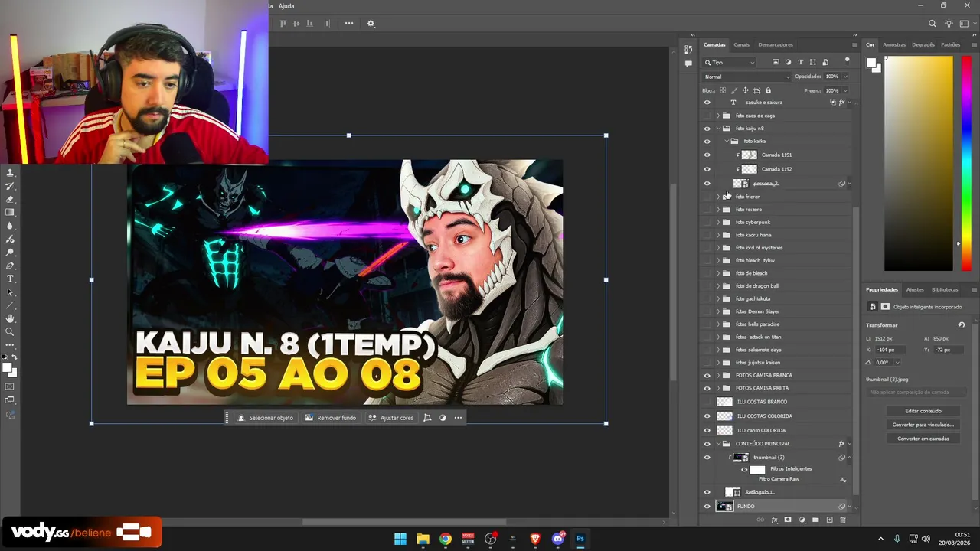
Task: Click Remover fundo in contextual bar
Action: (331, 418)
